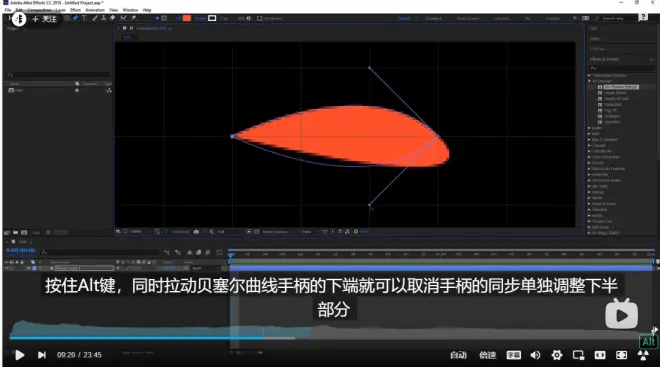The height and width of the screenshot is (367, 660).
Task: Switch to the Standard workspace
Action: [x=434, y=19]
